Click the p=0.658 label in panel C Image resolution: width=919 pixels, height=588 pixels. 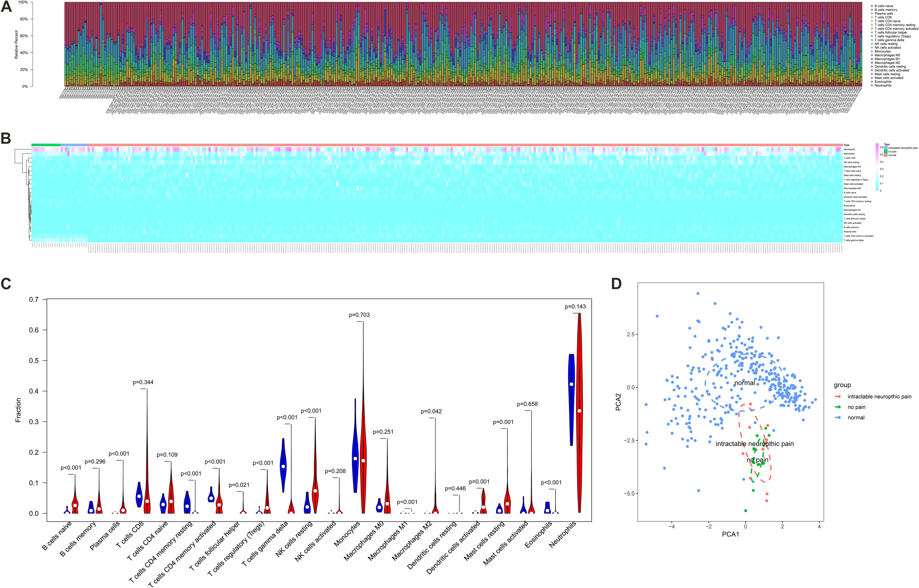[527, 404]
